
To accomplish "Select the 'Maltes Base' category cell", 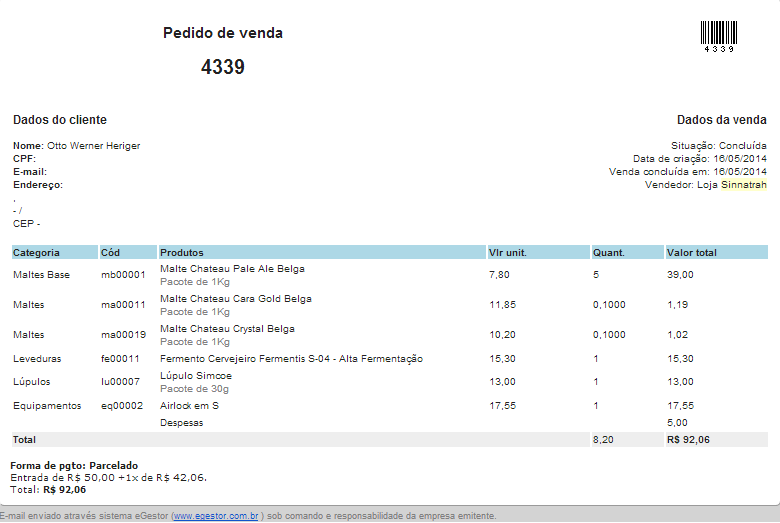I will pos(41,275).
